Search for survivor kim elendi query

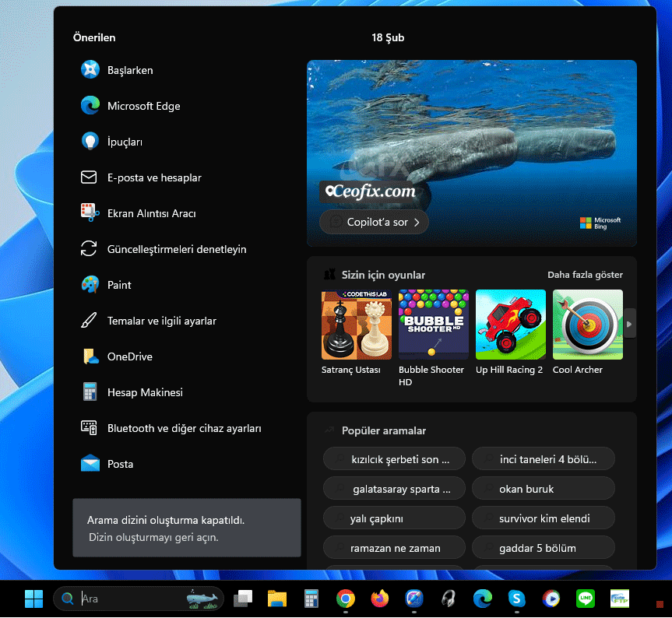coord(543,518)
